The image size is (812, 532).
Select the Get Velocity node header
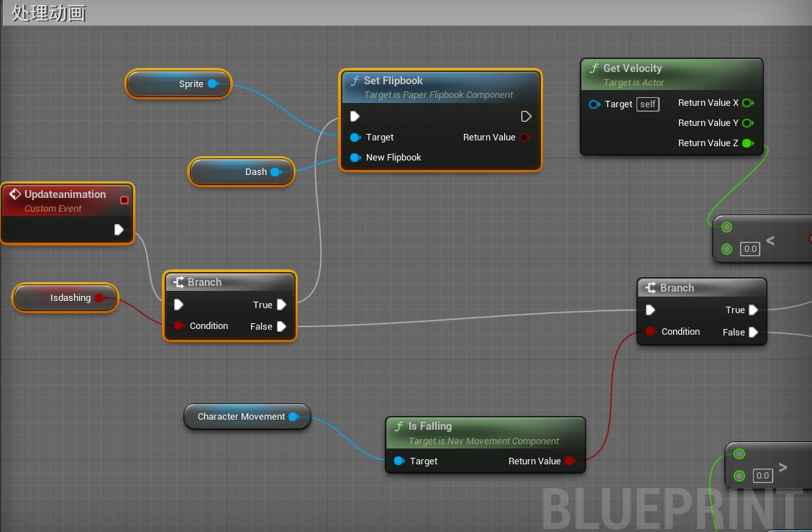[x=632, y=68]
